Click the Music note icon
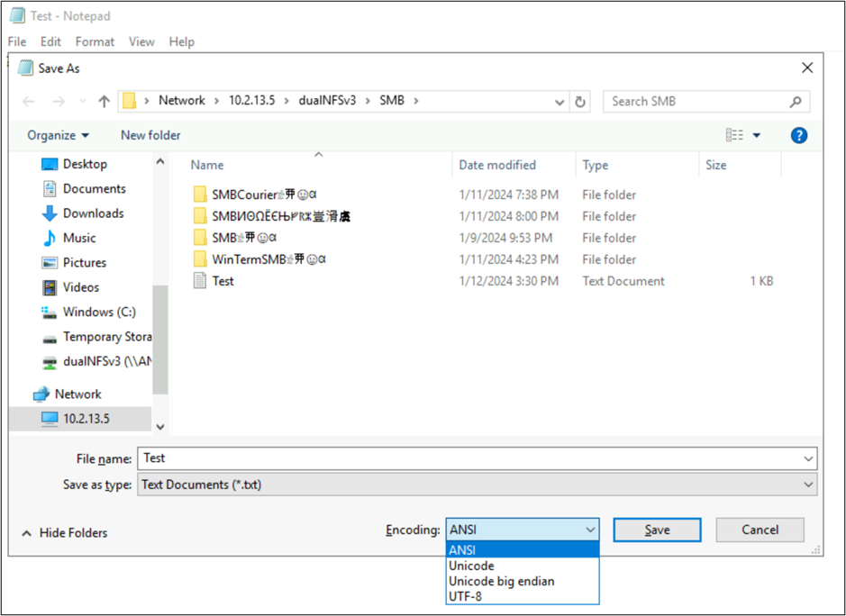Screen dimensions: 846x616 point(50,238)
